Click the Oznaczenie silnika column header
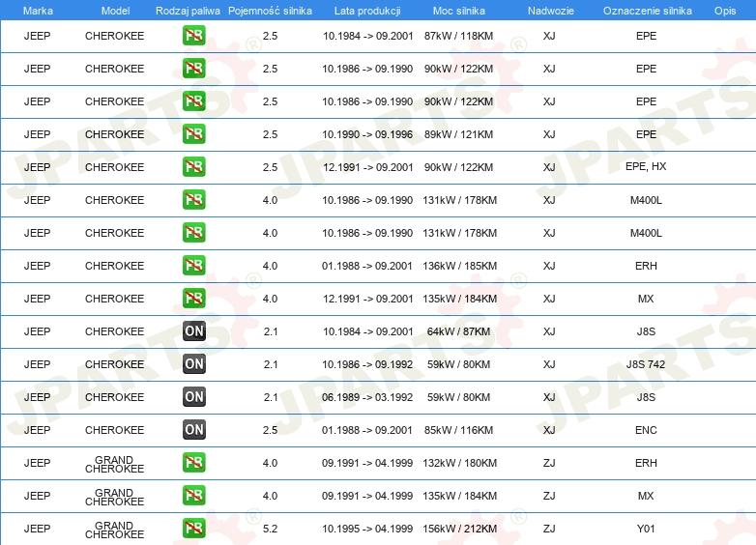The height and width of the screenshot is (545, 756). tap(648, 11)
